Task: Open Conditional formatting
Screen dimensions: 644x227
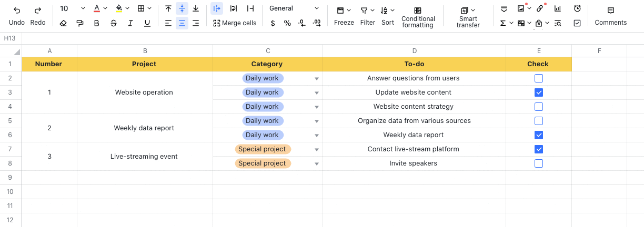Action: point(418,17)
